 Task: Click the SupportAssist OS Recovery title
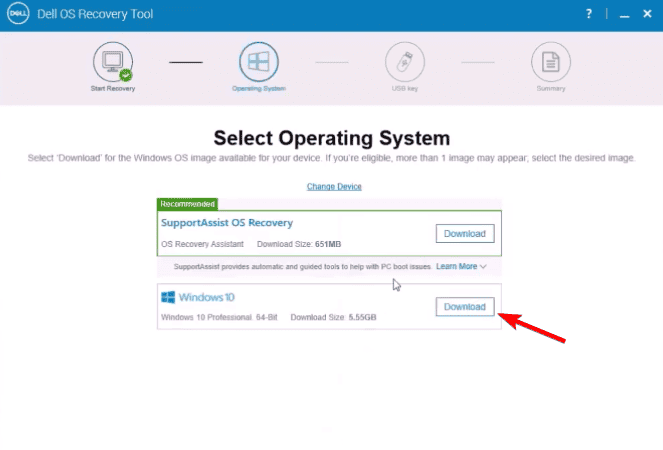coord(227,223)
